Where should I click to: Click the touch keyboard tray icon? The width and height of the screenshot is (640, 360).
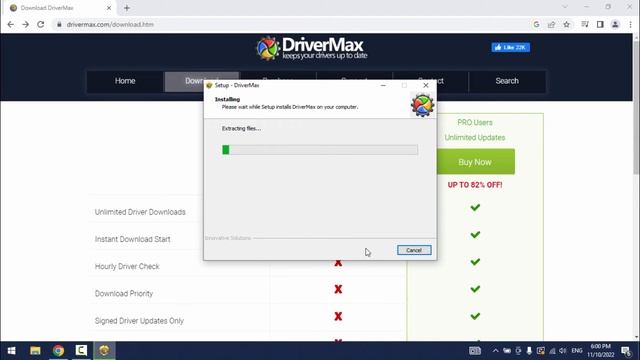[x=475, y=351]
